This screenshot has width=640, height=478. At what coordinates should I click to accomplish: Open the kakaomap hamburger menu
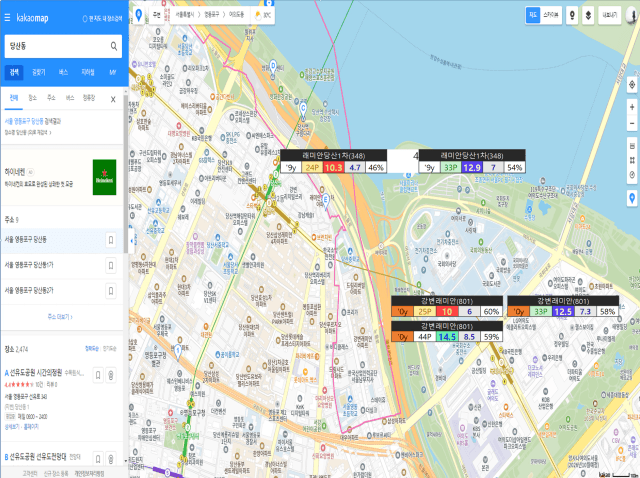point(7,18)
